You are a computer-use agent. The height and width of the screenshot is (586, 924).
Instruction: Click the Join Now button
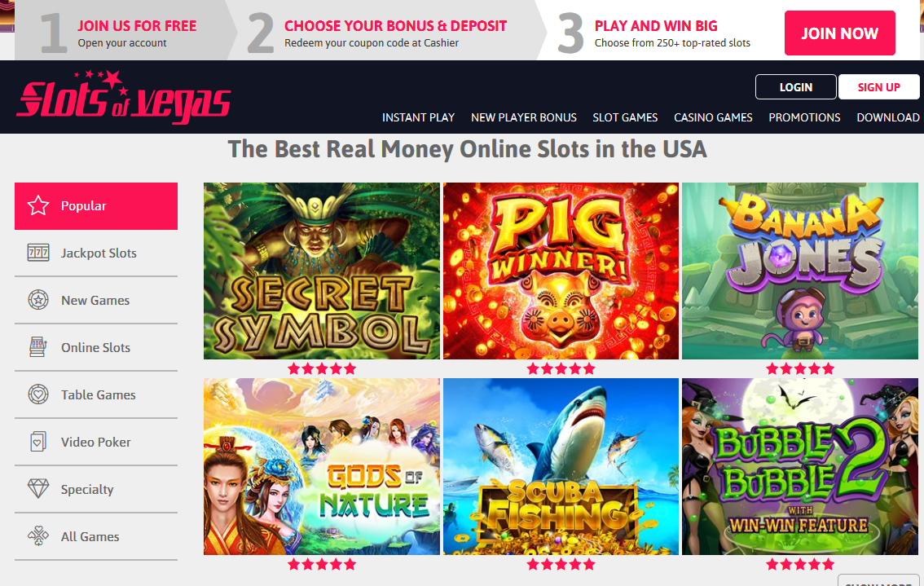[x=840, y=33]
